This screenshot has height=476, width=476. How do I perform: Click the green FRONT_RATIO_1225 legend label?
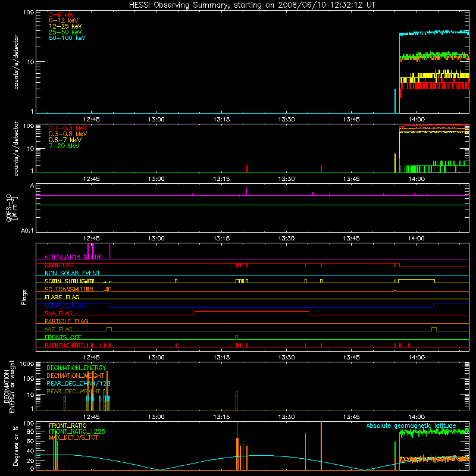tap(77, 431)
